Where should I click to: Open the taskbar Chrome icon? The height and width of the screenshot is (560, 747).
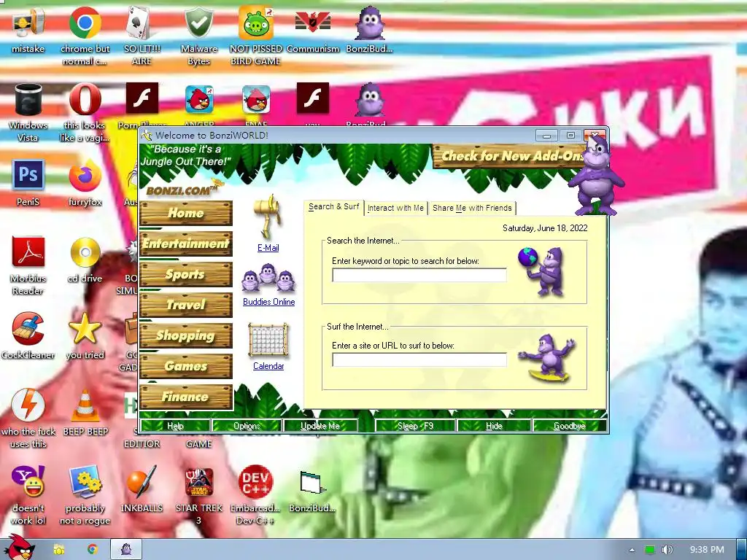click(93, 549)
